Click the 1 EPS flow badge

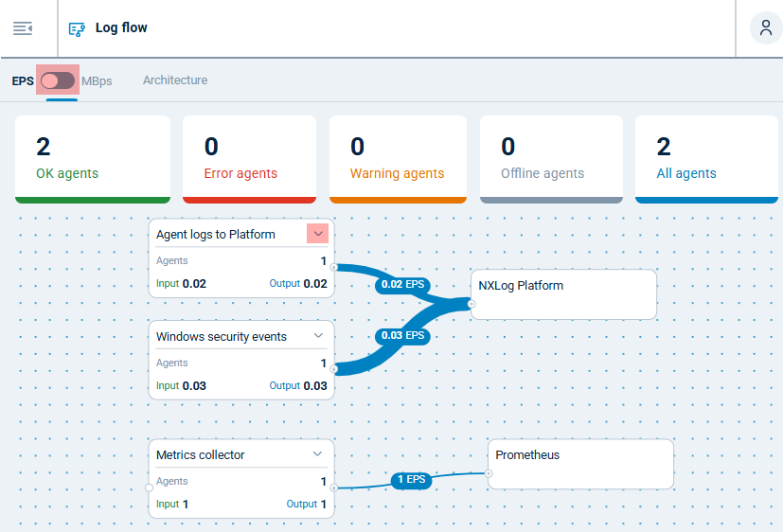click(x=412, y=480)
